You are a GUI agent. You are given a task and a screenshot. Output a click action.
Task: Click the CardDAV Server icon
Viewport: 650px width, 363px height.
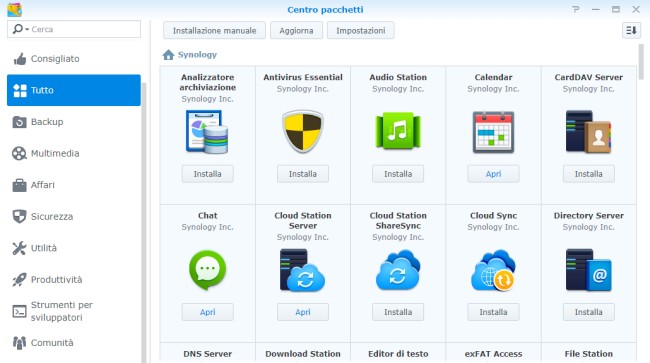[588, 132]
